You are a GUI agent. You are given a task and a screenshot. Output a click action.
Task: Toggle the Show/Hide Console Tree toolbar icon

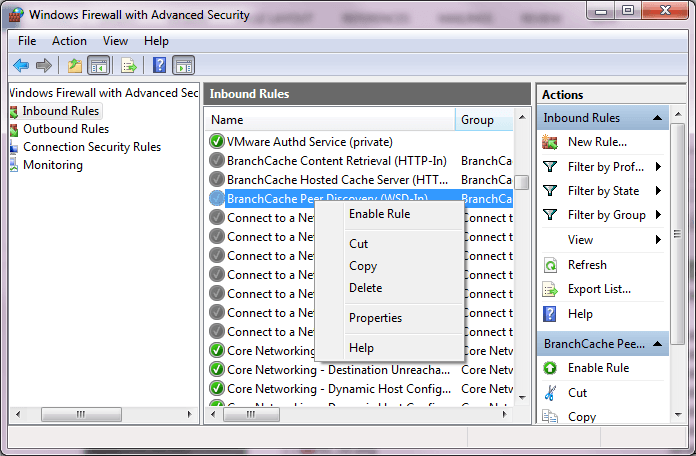click(x=98, y=66)
